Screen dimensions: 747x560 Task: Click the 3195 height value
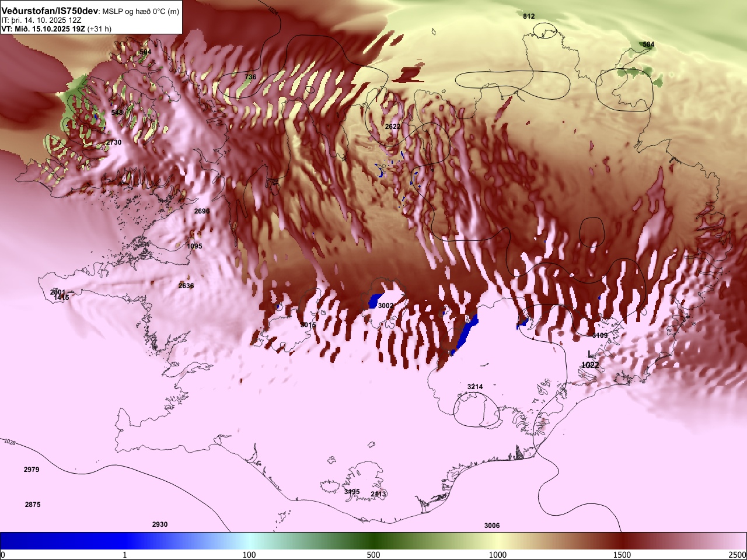tap(352, 492)
